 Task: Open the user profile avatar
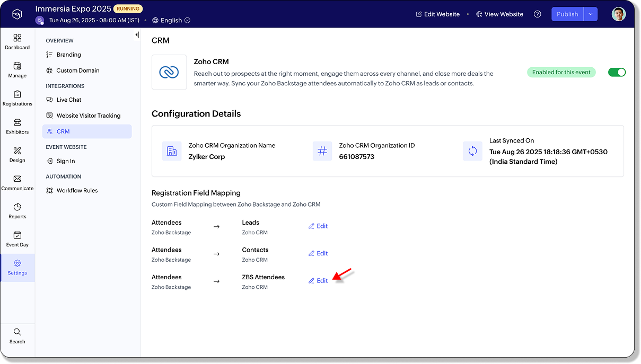(x=618, y=14)
